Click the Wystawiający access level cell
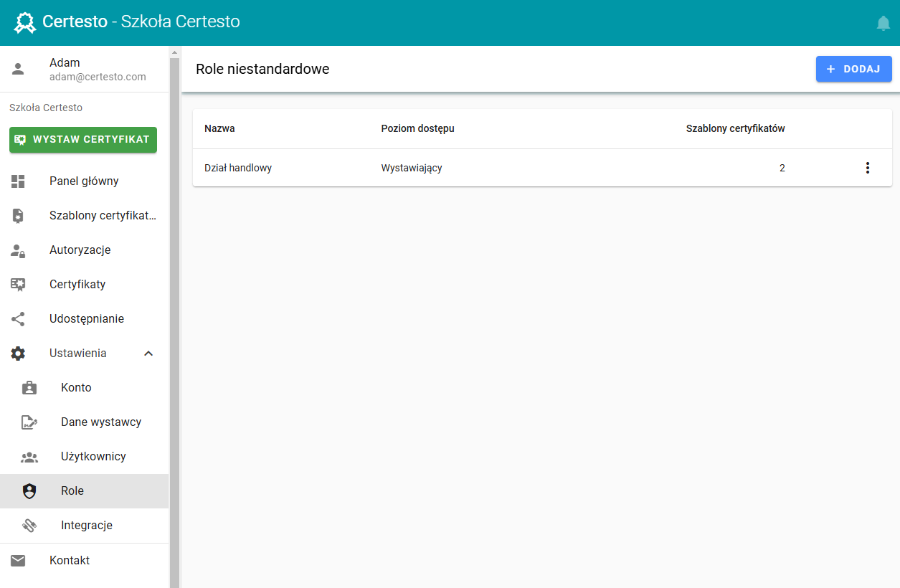Screen dimensions: 900x588 [412, 168]
